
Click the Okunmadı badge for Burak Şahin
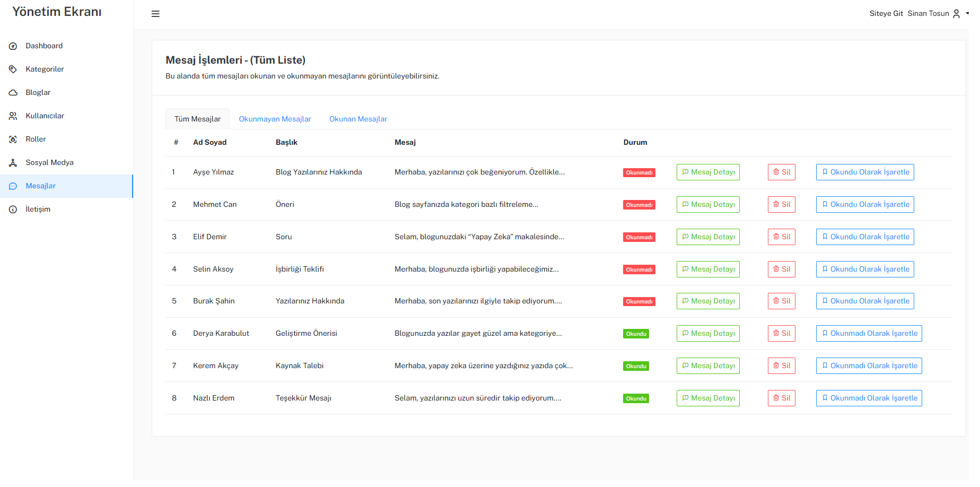click(x=639, y=302)
